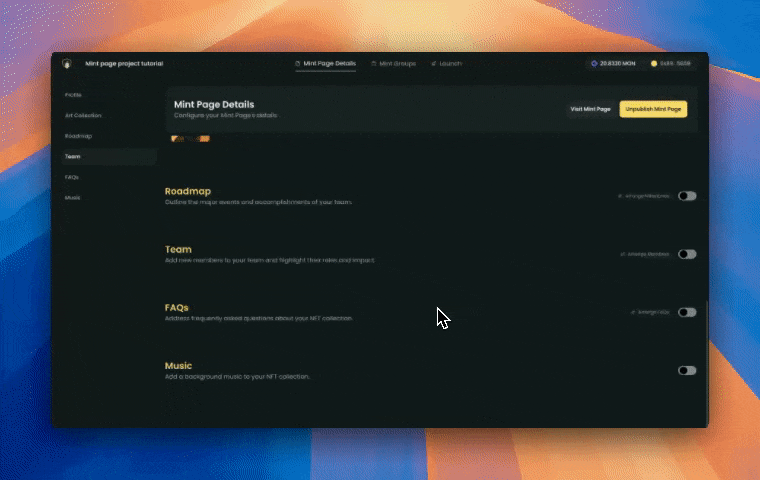Select Music in the left sidebar

[x=109, y=198]
